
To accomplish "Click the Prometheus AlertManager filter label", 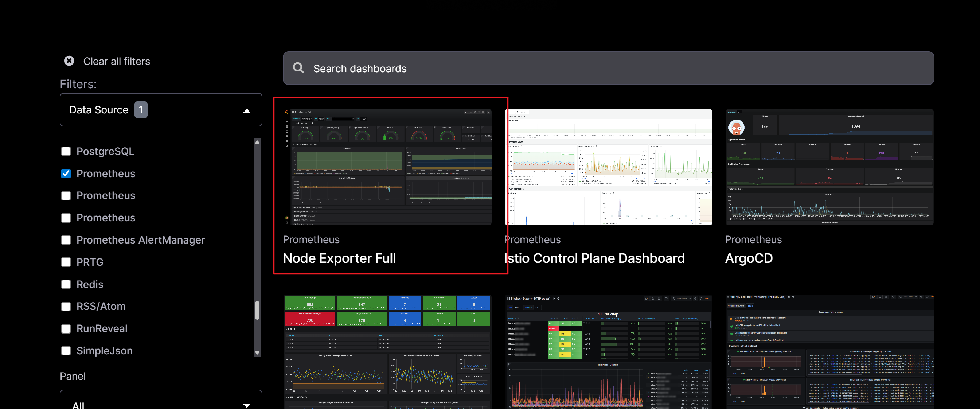I will (141, 240).
